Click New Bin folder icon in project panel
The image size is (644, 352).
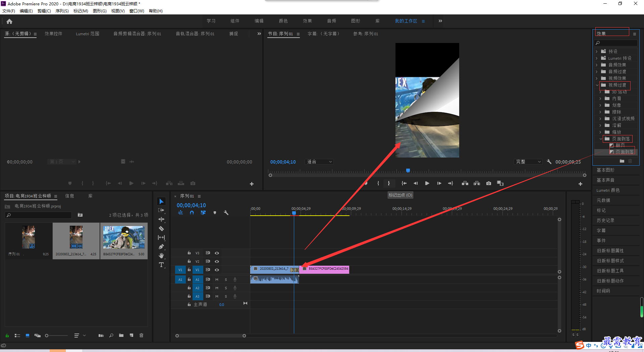(121, 335)
